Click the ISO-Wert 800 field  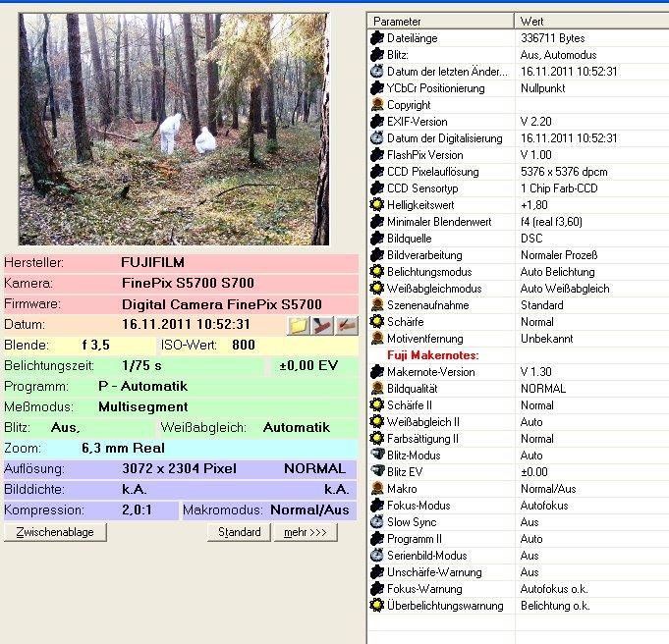click(x=244, y=346)
